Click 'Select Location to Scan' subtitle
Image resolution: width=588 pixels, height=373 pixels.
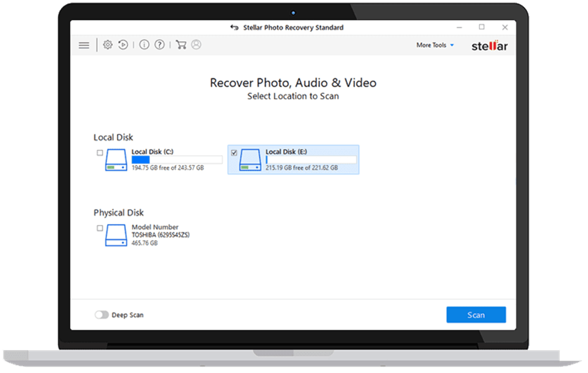293,96
